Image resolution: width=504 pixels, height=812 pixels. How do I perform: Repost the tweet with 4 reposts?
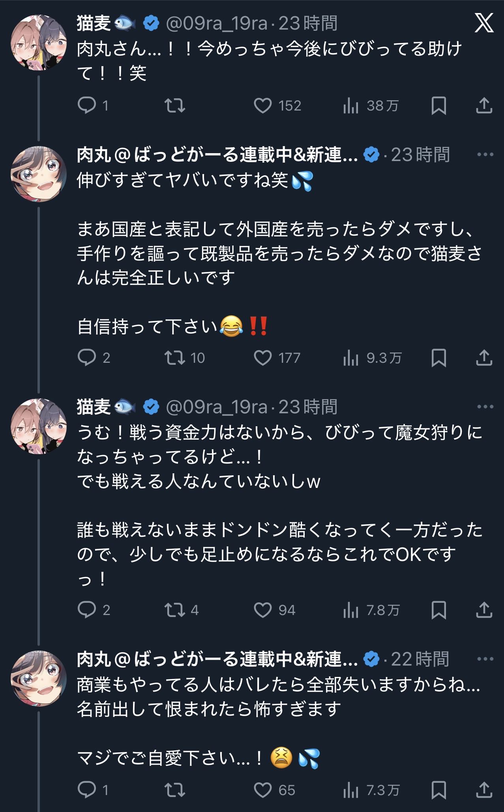coord(175,610)
